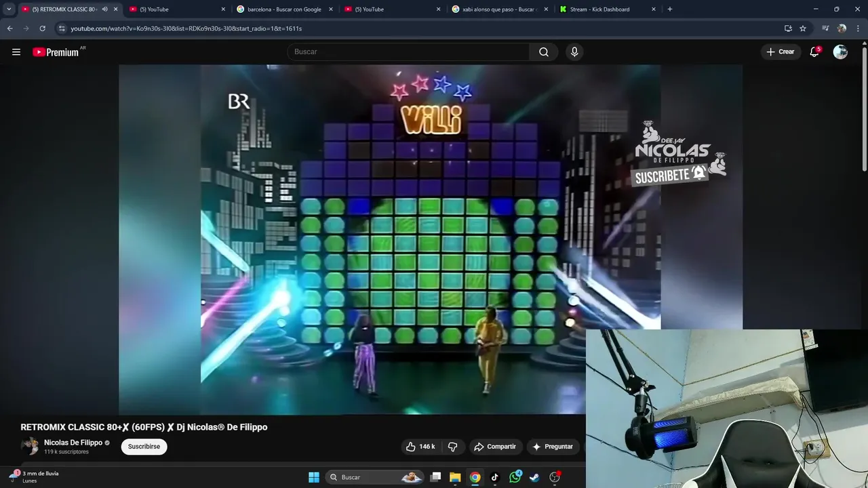
Task: Click the YouTube search field
Action: pos(408,52)
